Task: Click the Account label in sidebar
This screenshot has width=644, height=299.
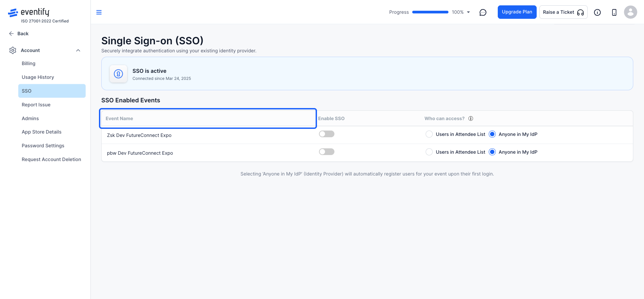Action: pyautogui.click(x=30, y=50)
